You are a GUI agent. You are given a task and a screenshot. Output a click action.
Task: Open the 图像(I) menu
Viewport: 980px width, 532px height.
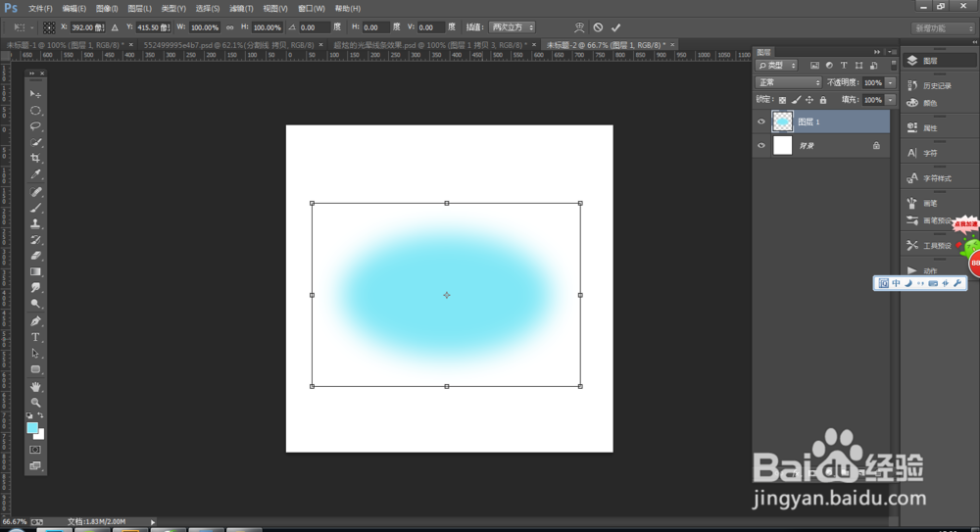[x=107, y=9]
